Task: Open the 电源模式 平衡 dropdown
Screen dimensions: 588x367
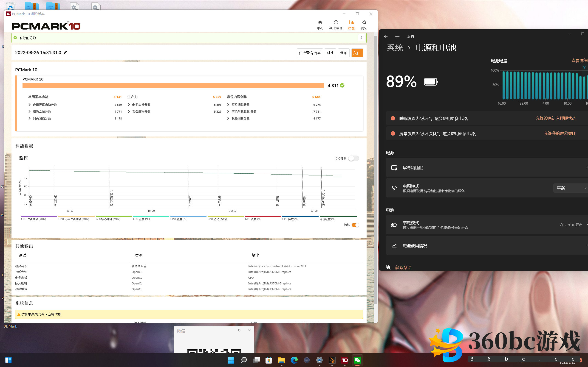Action: click(570, 188)
